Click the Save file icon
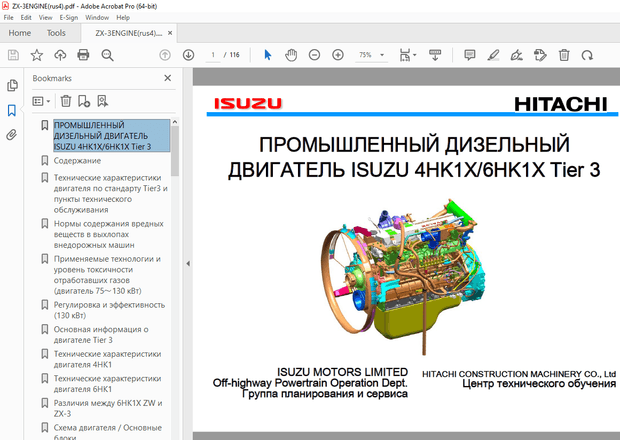The width and height of the screenshot is (620, 440). (x=13, y=55)
